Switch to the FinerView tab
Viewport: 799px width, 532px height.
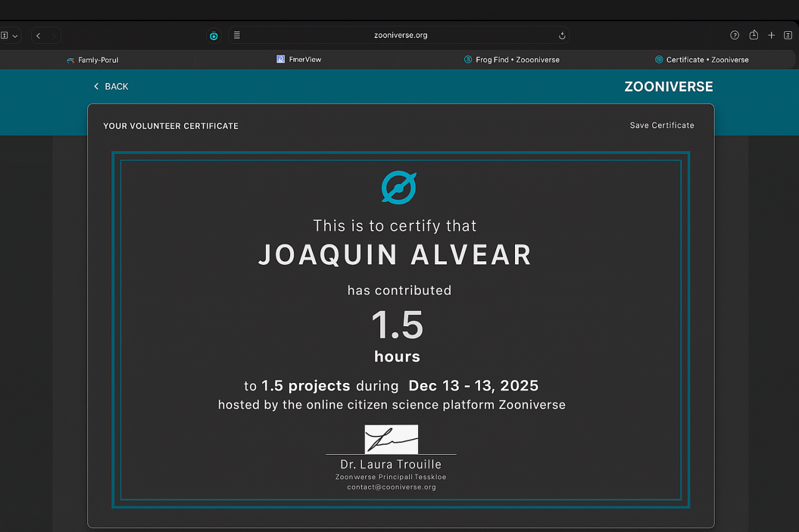coord(298,59)
